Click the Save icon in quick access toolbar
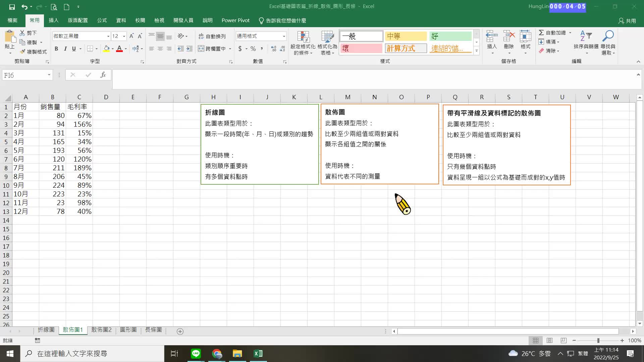644x362 pixels. point(12,7)
